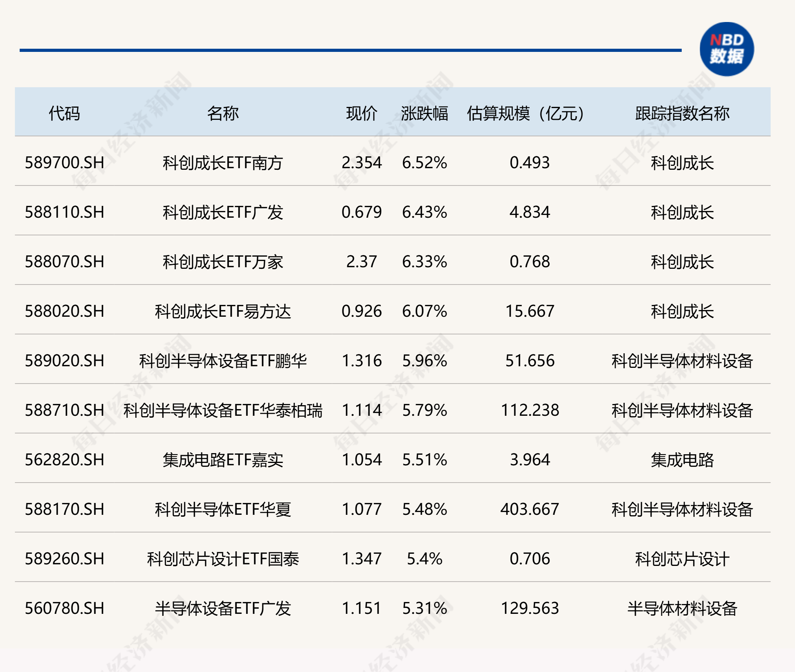
Task: Click the name 科创成长ETF易方达
Action: [223, 311]
